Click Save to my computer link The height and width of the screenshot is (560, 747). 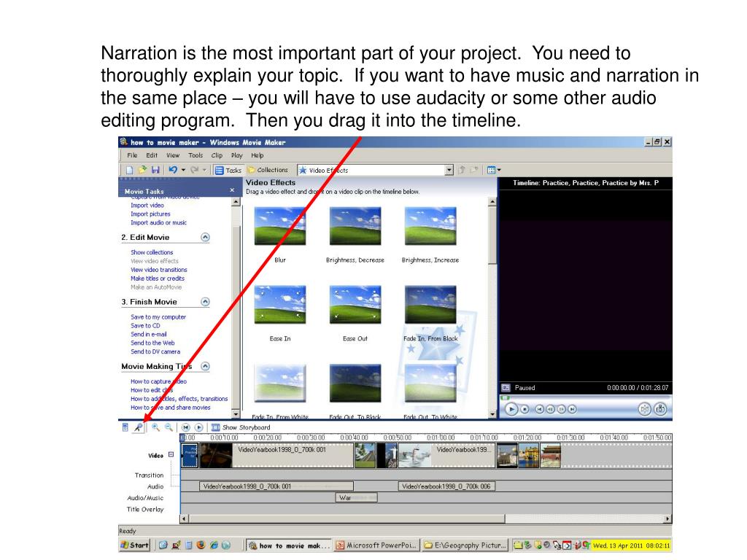(x=158, y=316)
